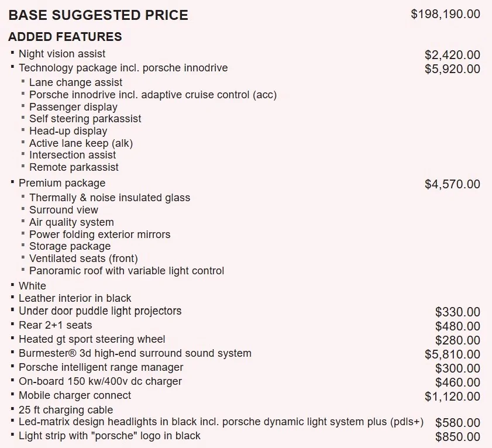Select Panoramic roof with variable light control
This screenshot has width=492, height=448.
click(x=127, y=271)
